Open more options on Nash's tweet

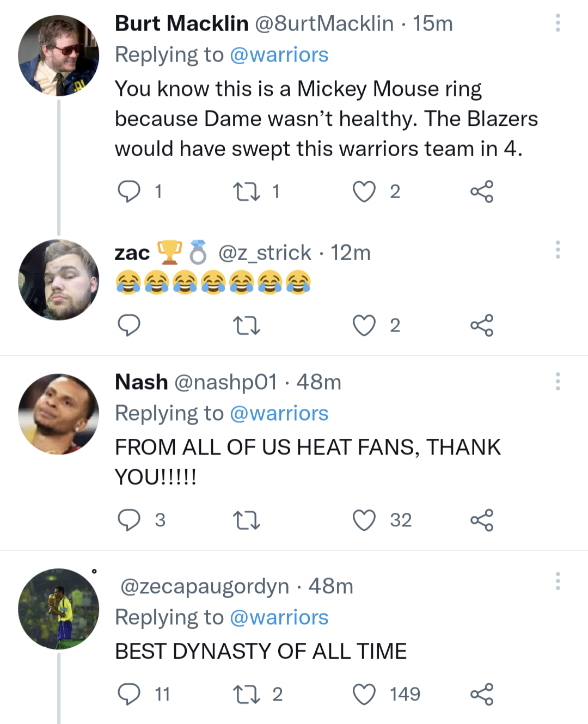pos(558,382)
